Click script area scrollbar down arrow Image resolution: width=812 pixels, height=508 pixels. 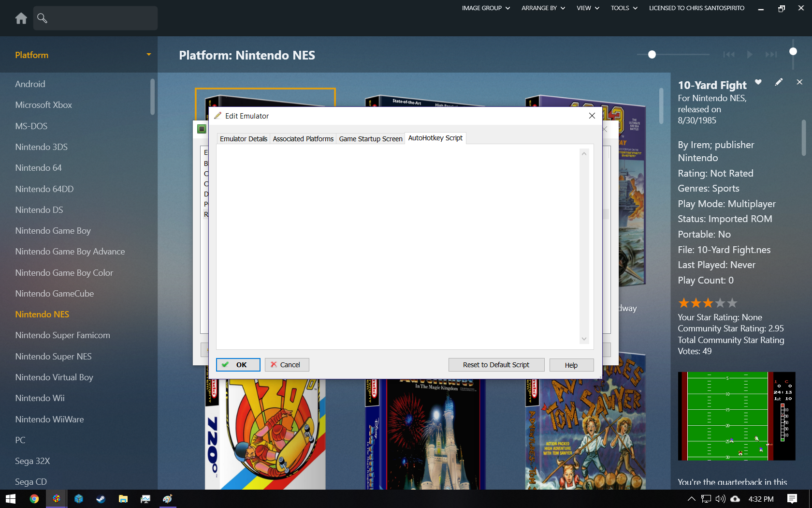(584, 339)
